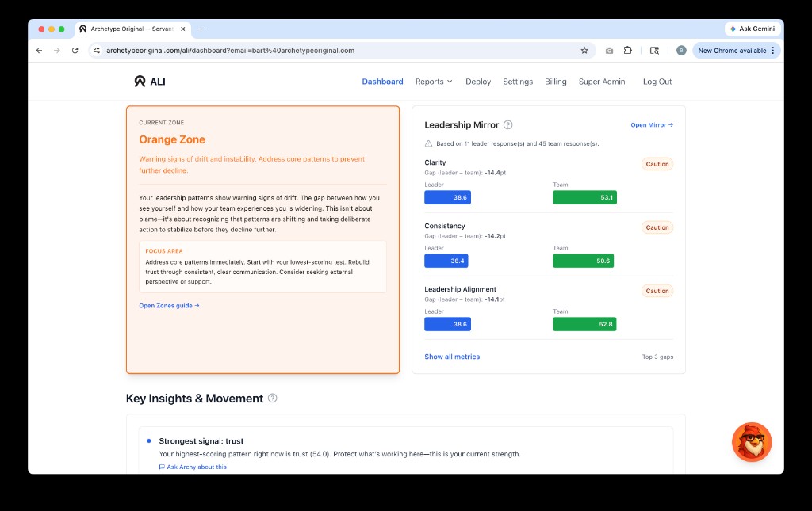
Task: Go back with browser back arrow
Action: 40,50
